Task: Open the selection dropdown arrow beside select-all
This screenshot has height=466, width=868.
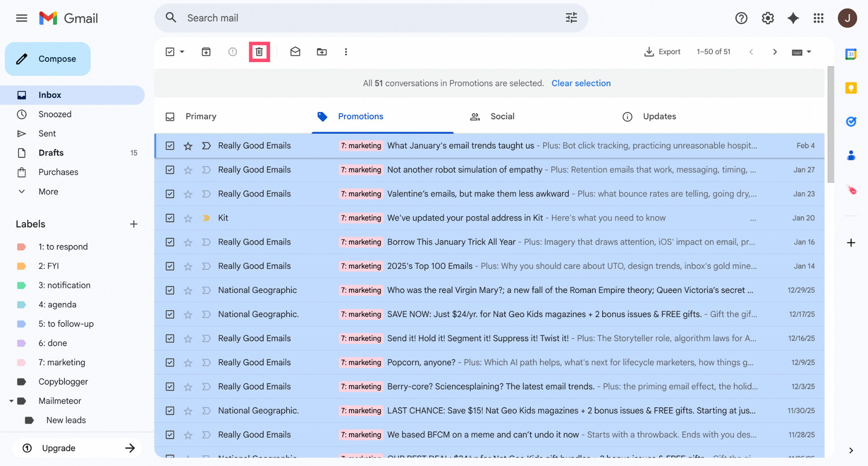Action: click(182, 52)
